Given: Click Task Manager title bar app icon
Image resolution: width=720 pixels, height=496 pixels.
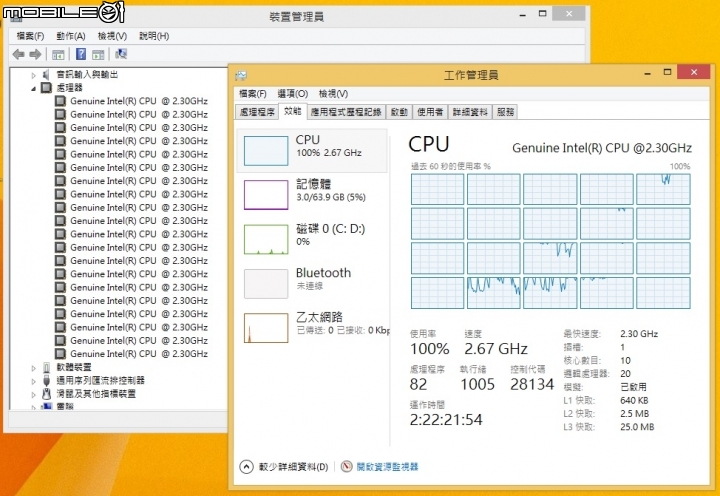Looking at the screenshot, I should [241, 75].
